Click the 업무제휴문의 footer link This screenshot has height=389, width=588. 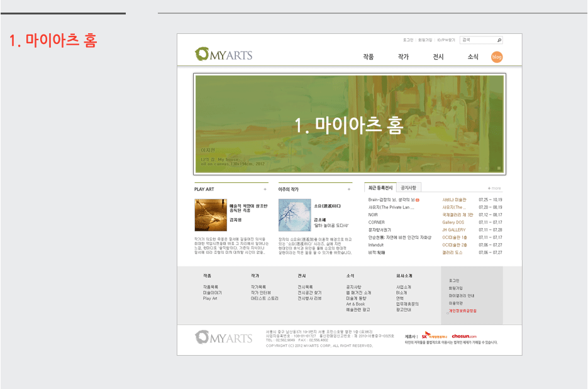pyautogui.click(x=408, y=304)
